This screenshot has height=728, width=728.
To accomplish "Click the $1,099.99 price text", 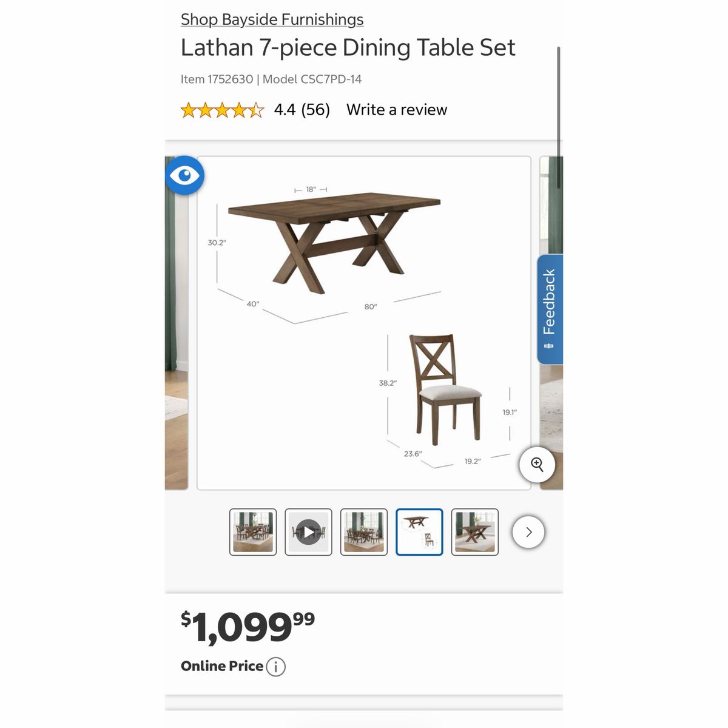I will [248, 627].
